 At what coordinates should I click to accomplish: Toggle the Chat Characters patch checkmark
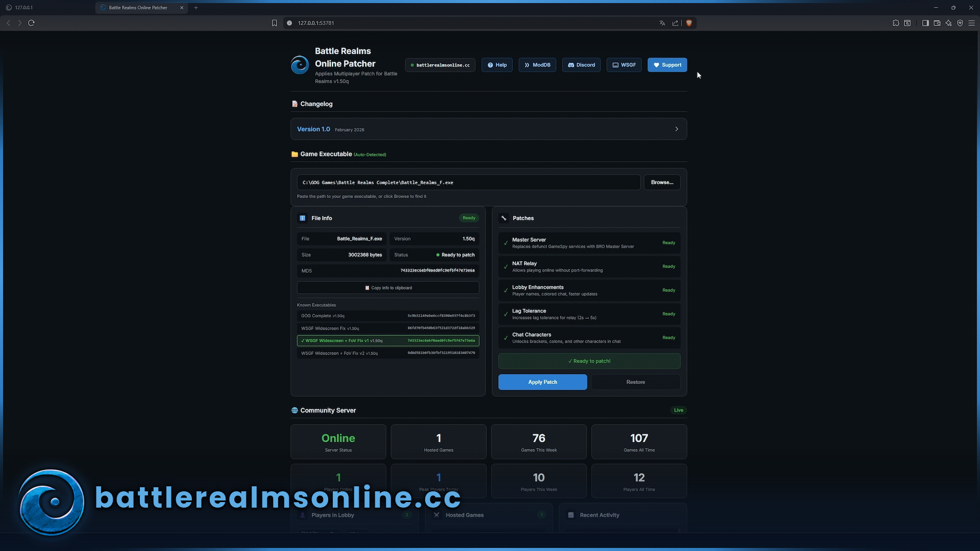pyautogui.click(x=506, y=338)
